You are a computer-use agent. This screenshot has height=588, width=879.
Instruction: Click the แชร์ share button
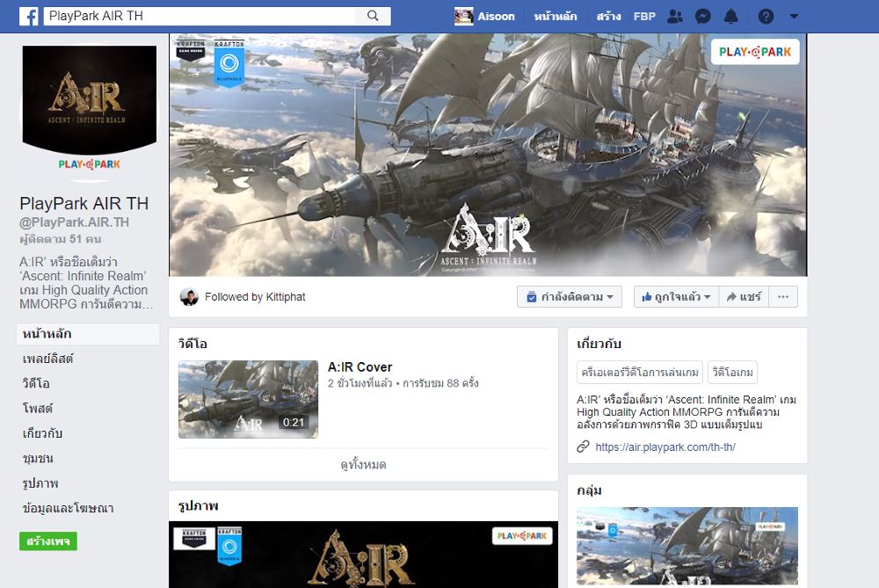pyautogui.click(x=744, y=297)
